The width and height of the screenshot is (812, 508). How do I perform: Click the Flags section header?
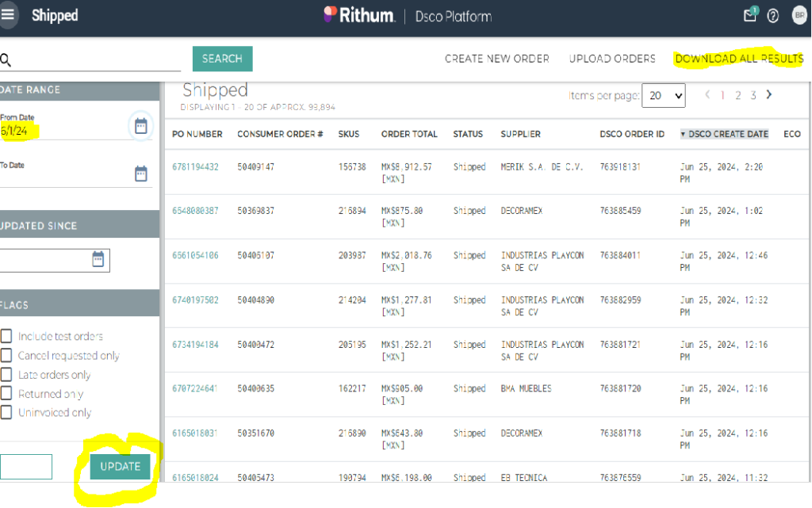(80, 304)
